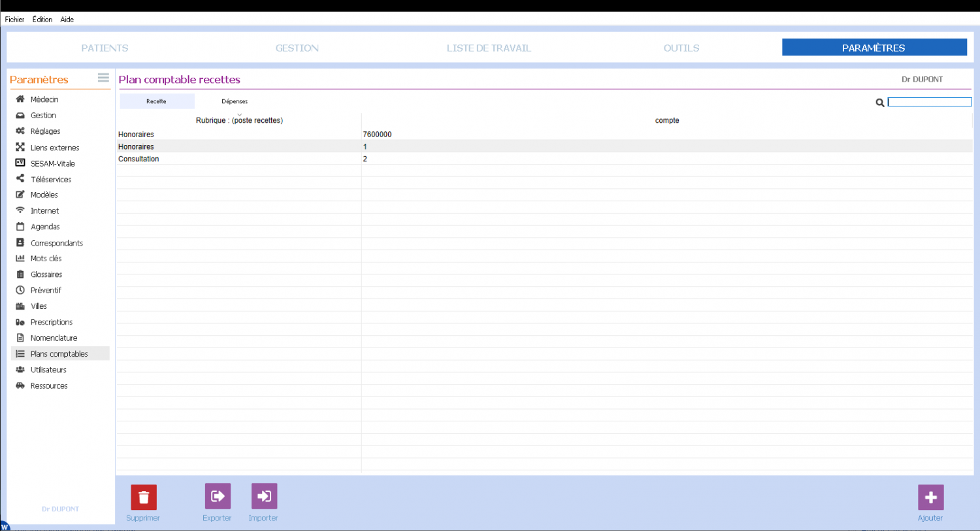Open SESAM-Vitale settings entry
This screenshot has height=531, width=980.
[53, 163]
